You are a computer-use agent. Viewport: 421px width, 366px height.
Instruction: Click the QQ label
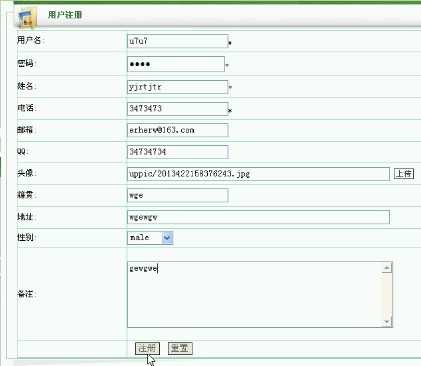(x=22, y=151)
